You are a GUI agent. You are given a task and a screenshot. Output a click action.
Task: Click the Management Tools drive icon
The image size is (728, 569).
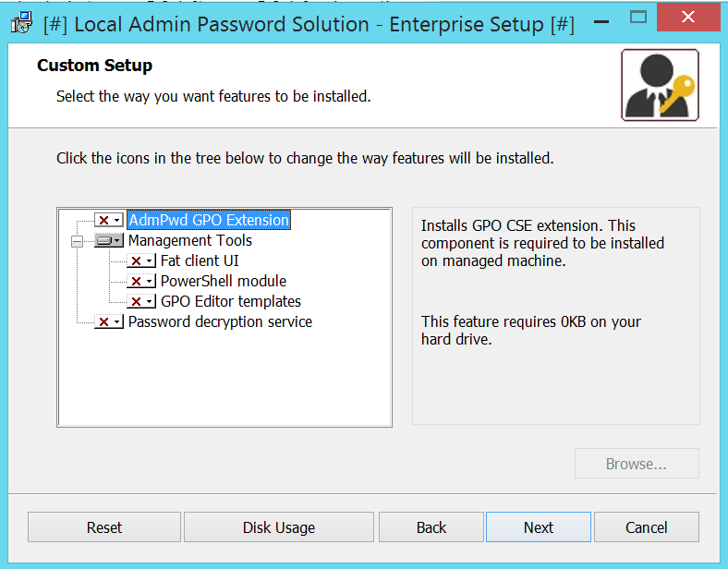(108, 240)
